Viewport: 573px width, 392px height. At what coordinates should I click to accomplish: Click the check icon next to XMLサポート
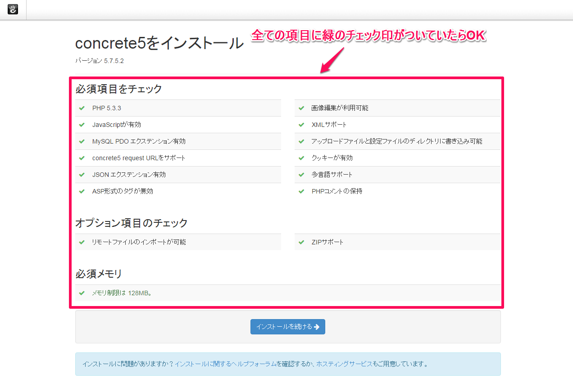pos(301,125)
